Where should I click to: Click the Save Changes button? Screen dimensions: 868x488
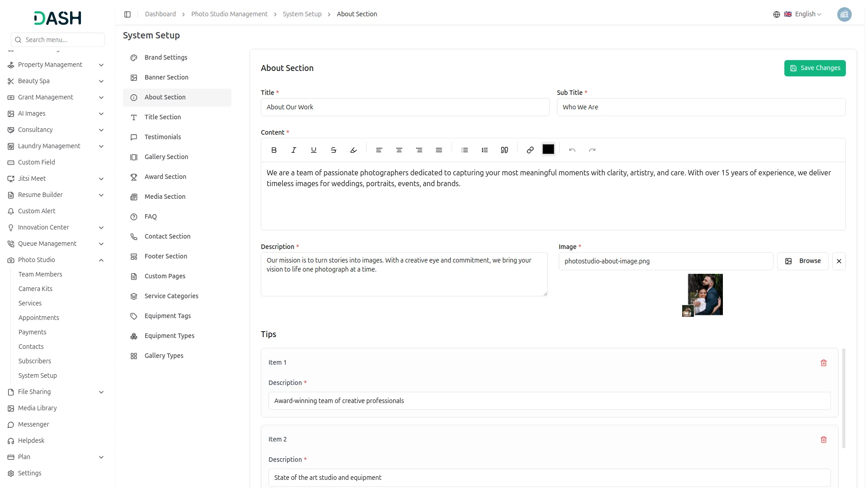click(815, 68)
